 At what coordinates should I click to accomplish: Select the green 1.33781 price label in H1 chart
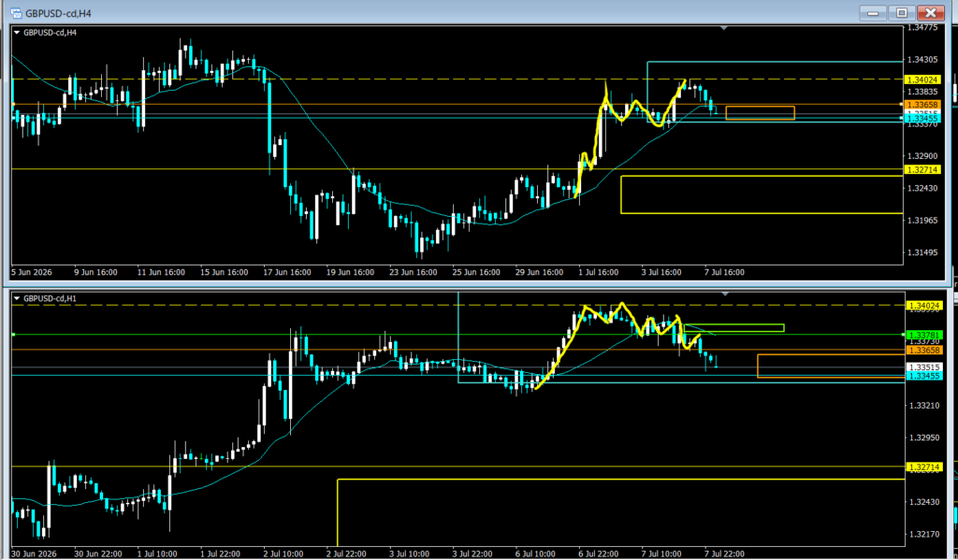click(924, 336)
